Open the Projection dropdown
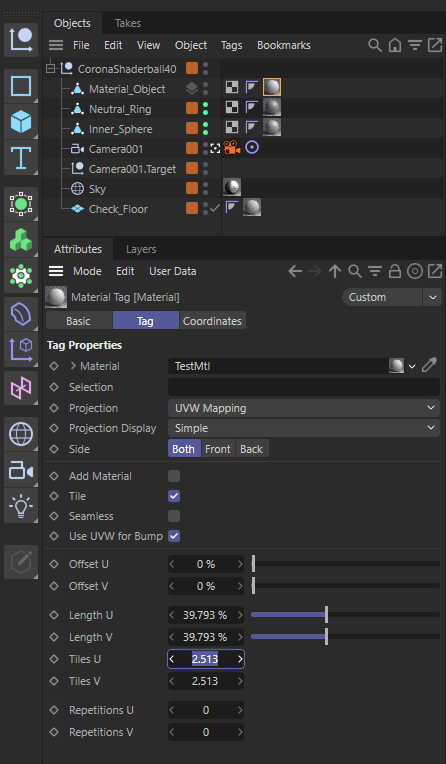The image size is (446, 764). [304, 408]
